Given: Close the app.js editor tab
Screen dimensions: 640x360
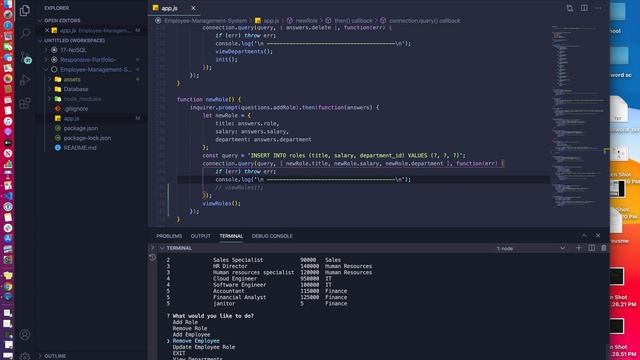Looking at the screenshot, I should (x=193, y=8).
